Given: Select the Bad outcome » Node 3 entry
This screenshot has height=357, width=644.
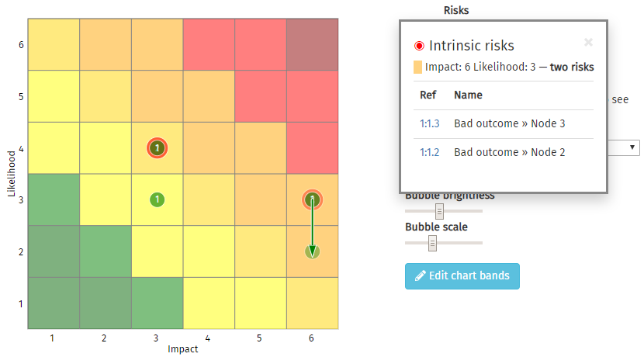Looking at the screenshot, I should point(509,124).
